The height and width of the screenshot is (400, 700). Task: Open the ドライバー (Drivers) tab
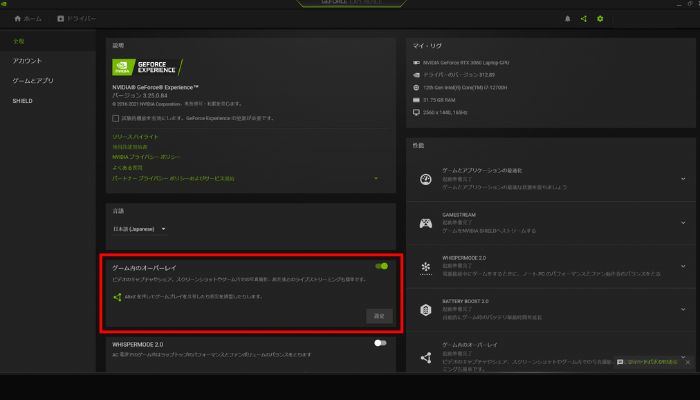tap(77, 19)
